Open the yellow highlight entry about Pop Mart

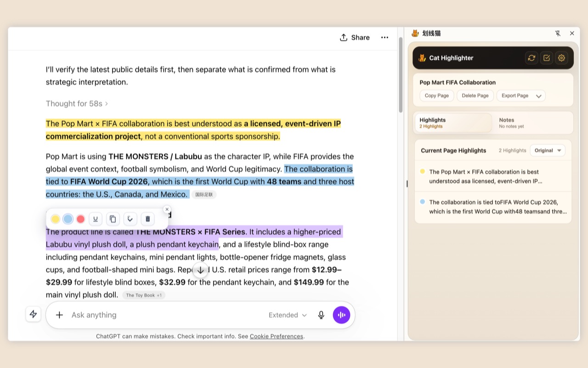493,176
